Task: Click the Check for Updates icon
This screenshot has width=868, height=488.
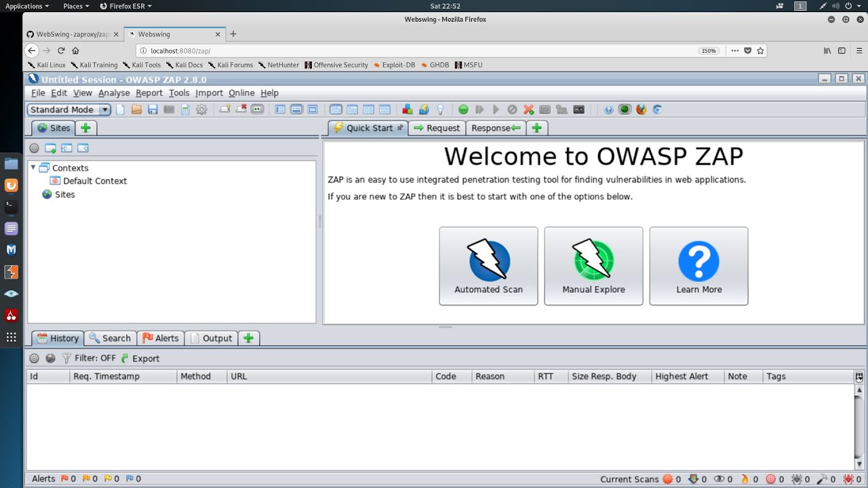Action: [x=424, y=110]
